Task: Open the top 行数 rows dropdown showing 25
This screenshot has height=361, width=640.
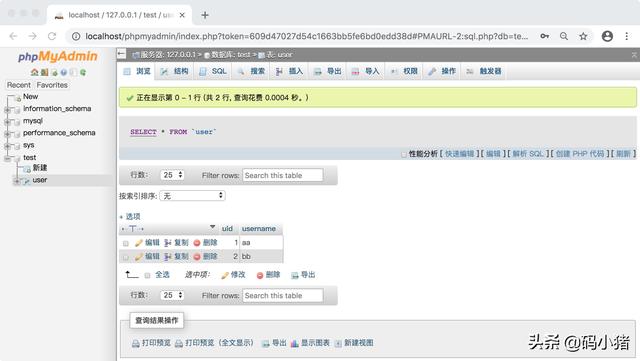Action: coord(172,175)
